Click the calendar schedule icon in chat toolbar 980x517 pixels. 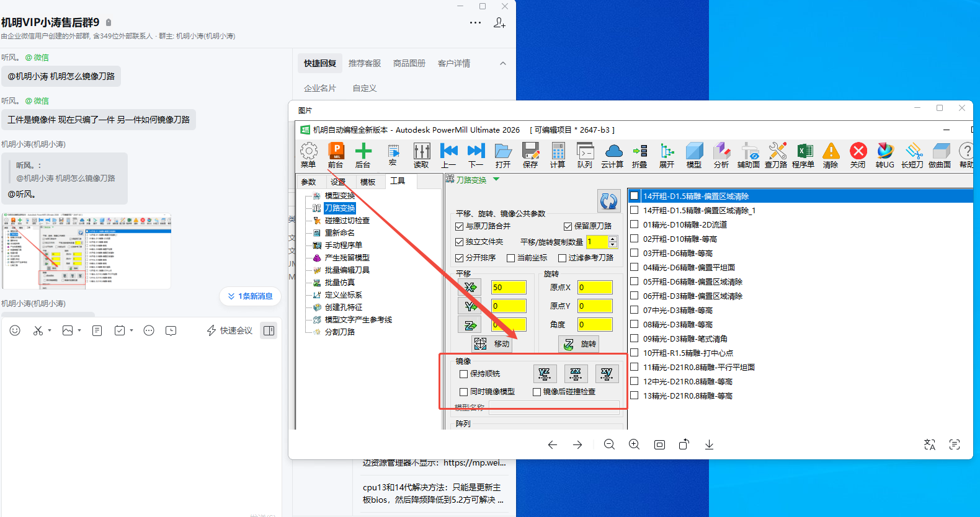120,331
